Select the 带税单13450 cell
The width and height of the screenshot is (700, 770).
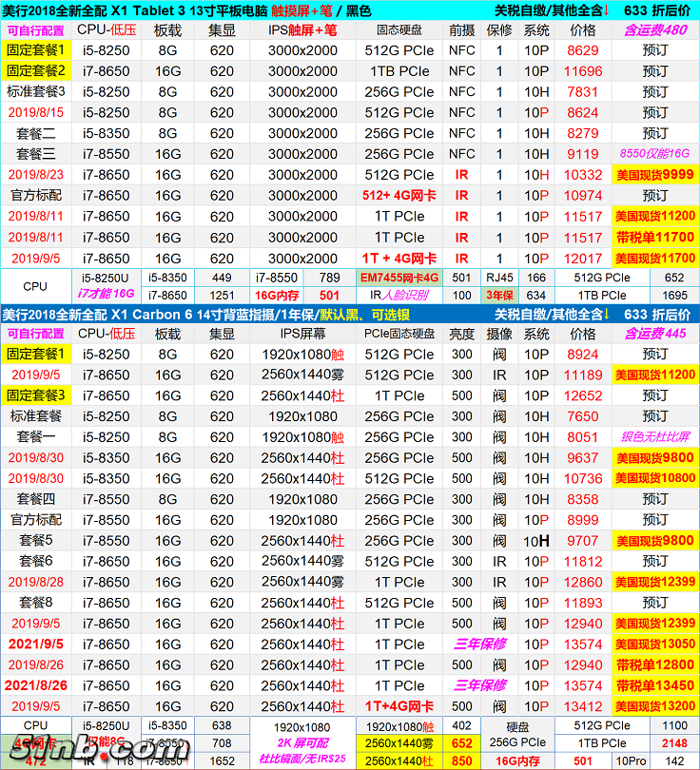[654, 686]
